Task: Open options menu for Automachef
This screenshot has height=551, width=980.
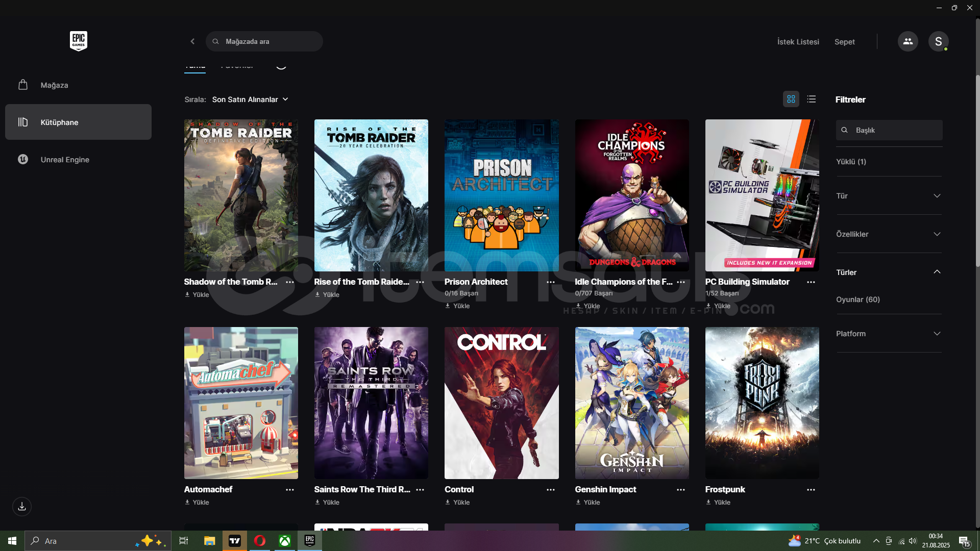Action: (290, 490)
